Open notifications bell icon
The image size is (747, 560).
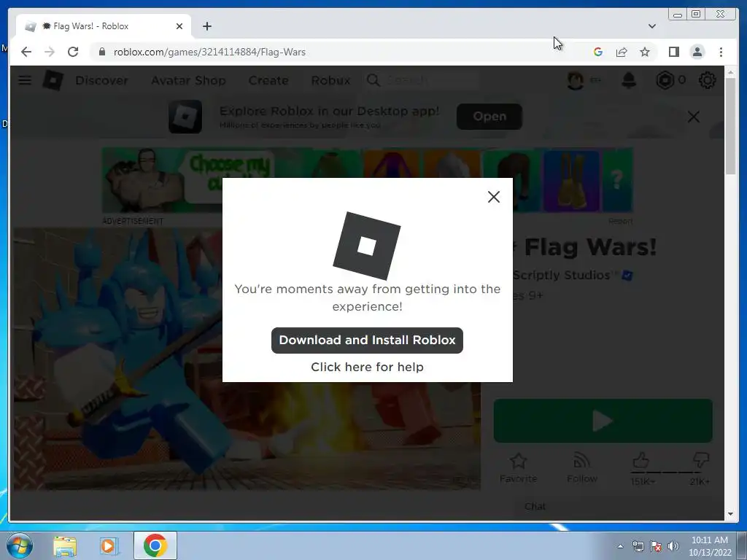629,80
